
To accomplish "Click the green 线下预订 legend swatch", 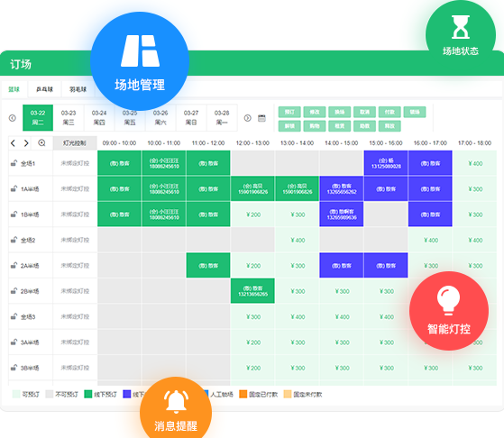I will [88, 394].
